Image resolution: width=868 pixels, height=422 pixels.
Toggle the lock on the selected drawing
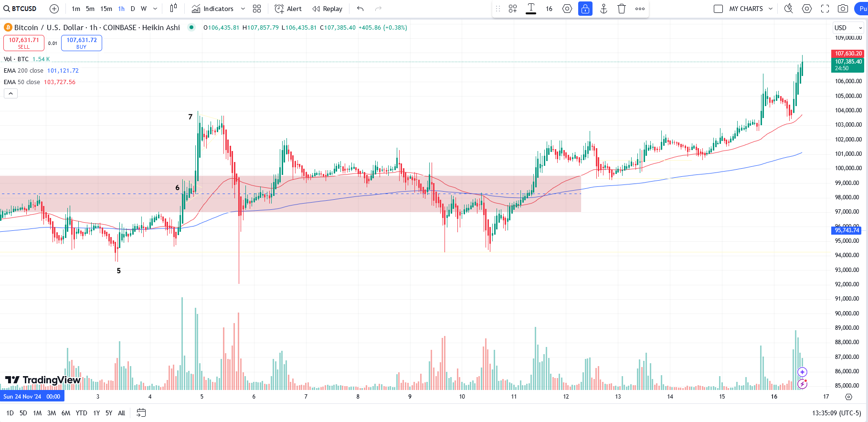point(585,9)
